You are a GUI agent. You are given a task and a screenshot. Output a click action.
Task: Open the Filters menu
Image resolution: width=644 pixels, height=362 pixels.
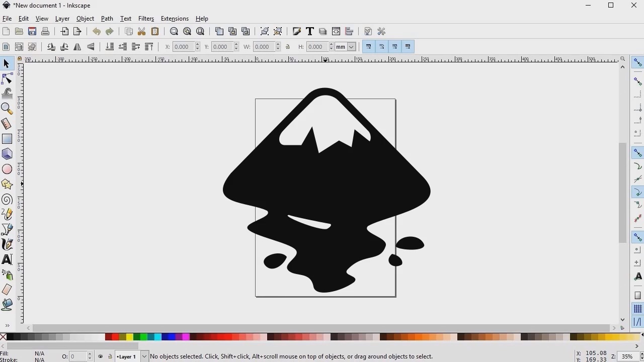coord(146,19)
